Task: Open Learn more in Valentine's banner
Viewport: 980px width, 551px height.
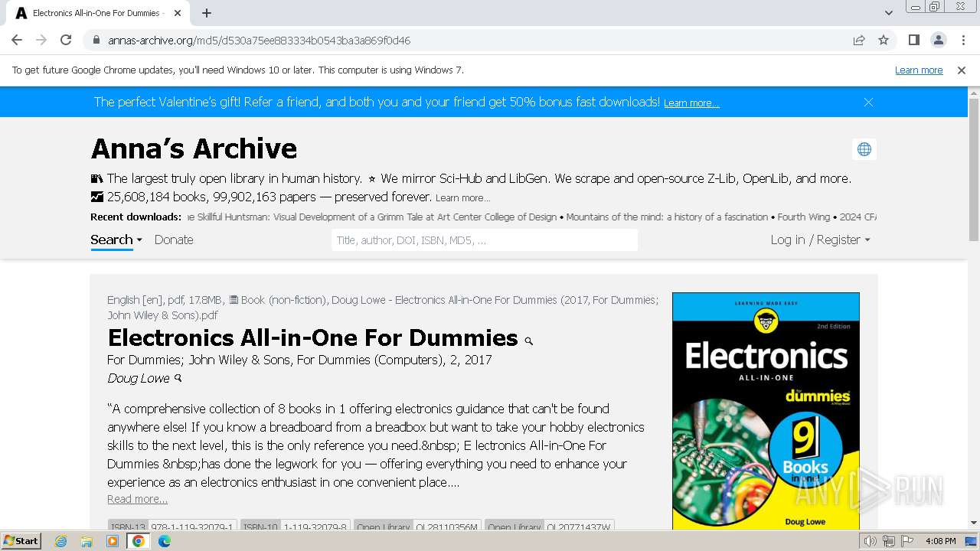Action: [691, 103]
